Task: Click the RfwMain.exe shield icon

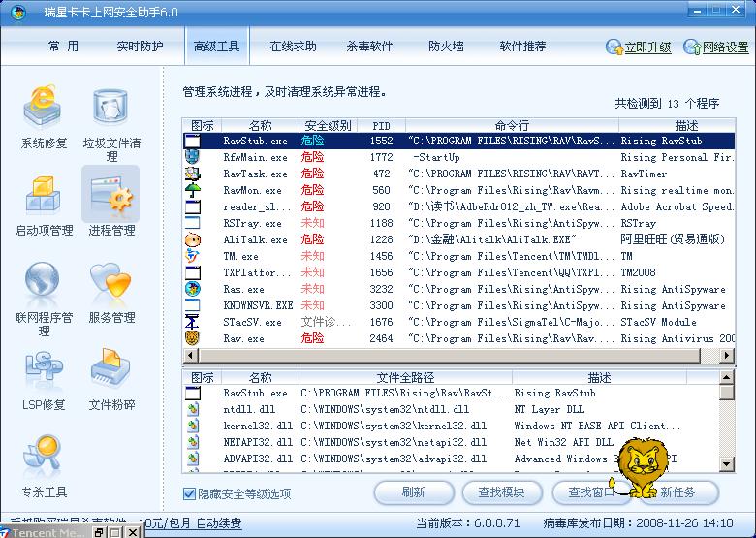Action: [x=192, y=157]
